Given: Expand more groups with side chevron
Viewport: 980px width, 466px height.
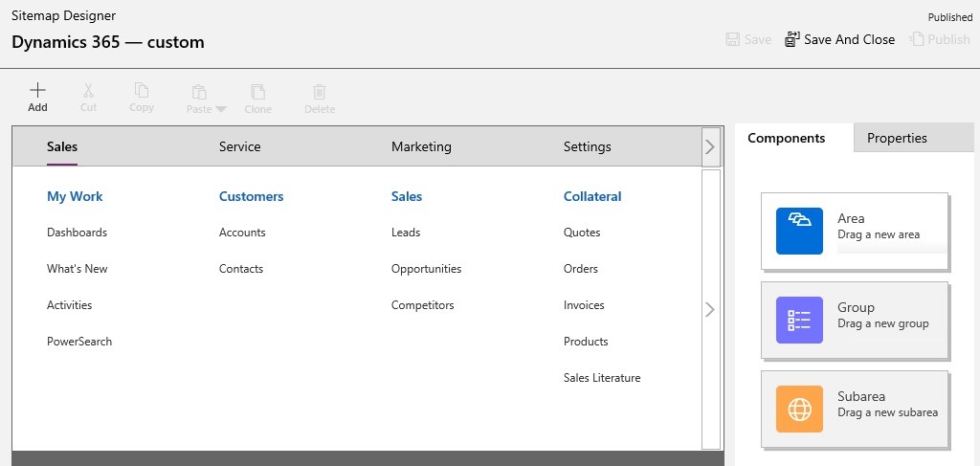Looking at the screenshot, I should (x=710, y=309).
